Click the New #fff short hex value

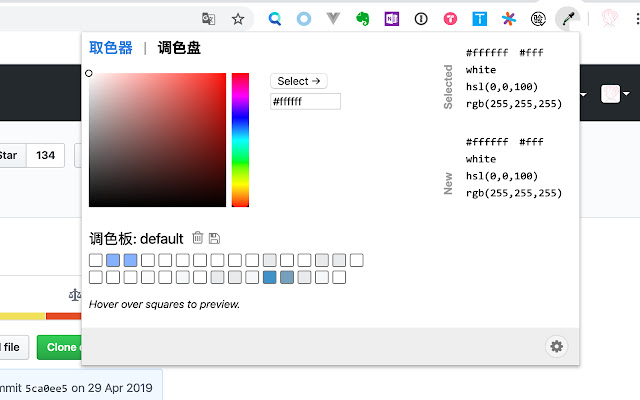(x=531, y=142)
